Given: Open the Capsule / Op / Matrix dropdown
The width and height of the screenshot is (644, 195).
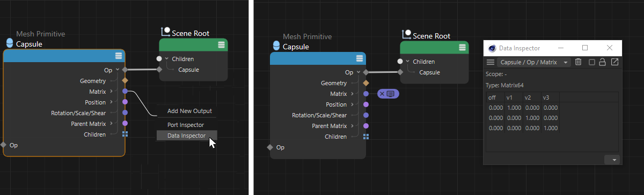Looking at the screenshot, I should pyautogui.click(x=533, y=62).
